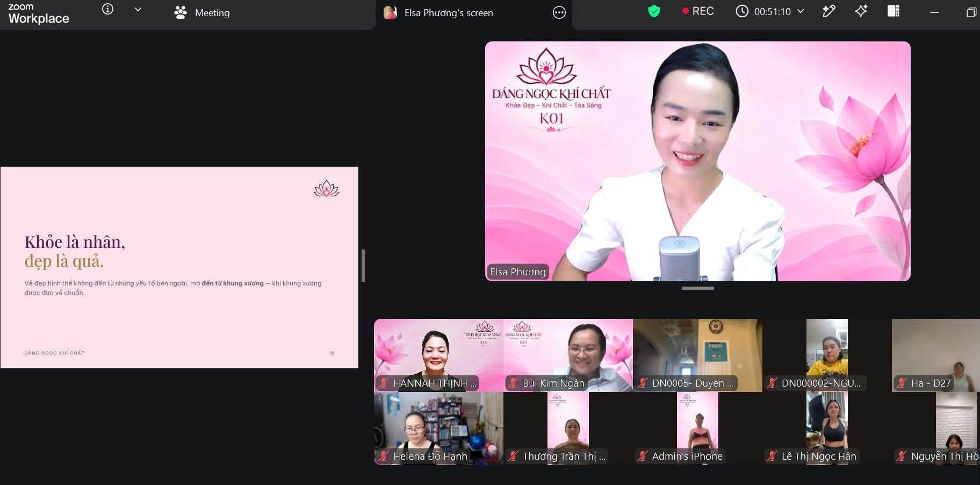Screen dimensions: 980x485
Task: Open the annotate pen tool icon
Action: click(x=829, y=11)
